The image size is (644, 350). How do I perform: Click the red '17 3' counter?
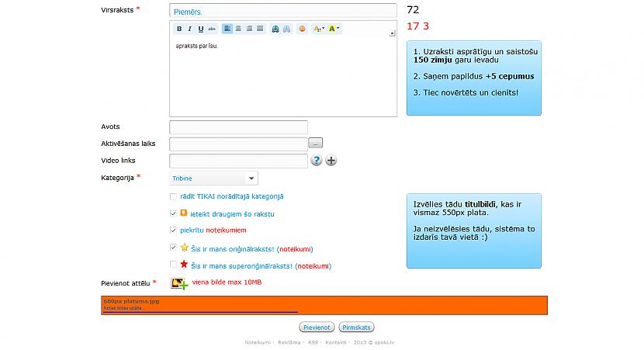click(417, 26)
